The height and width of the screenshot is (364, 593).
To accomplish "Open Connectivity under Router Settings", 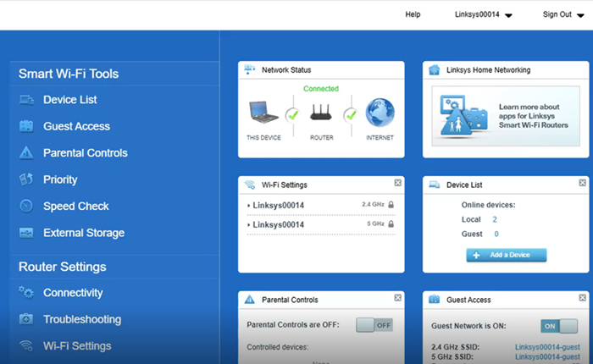I will point(73,293).
